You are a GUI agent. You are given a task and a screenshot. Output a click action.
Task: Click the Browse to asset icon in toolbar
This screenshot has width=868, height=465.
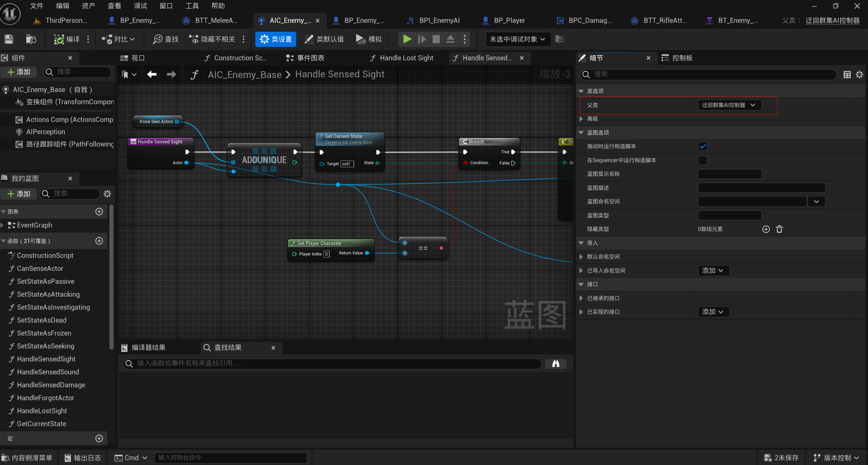click(31, 39)
